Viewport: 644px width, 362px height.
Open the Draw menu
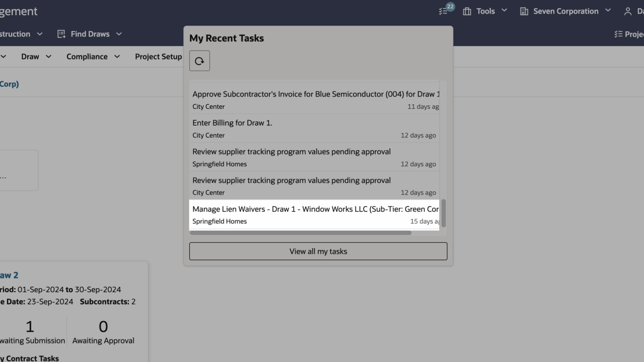tap(30, 56)
